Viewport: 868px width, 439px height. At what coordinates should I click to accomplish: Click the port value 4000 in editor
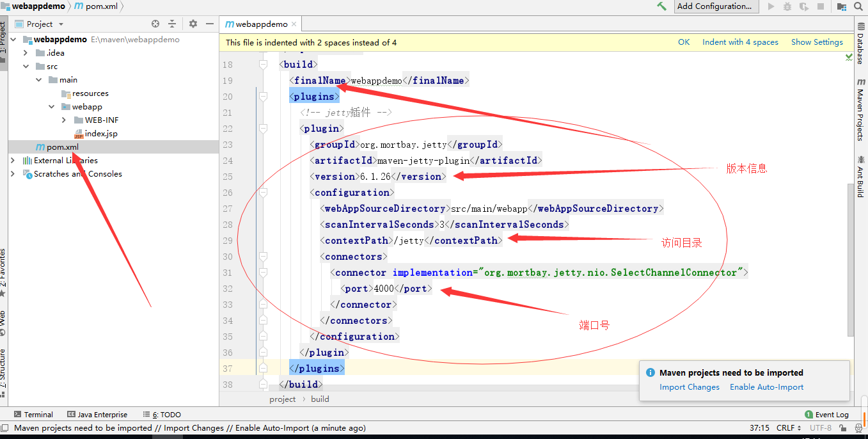(384, 289)
